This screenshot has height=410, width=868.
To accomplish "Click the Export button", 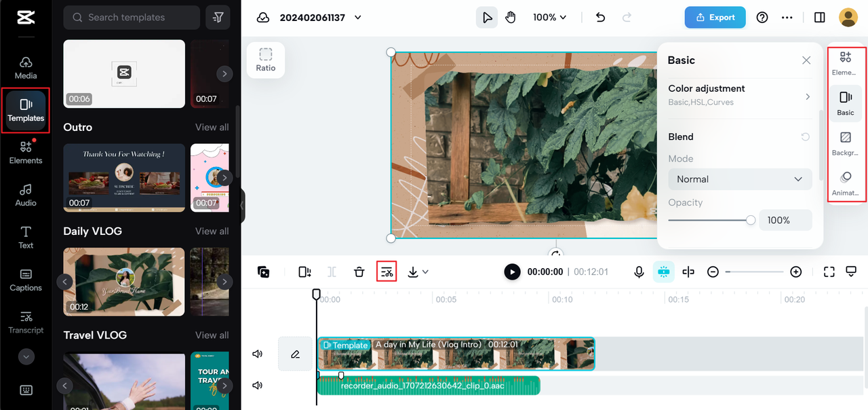I will click(715, 18).
